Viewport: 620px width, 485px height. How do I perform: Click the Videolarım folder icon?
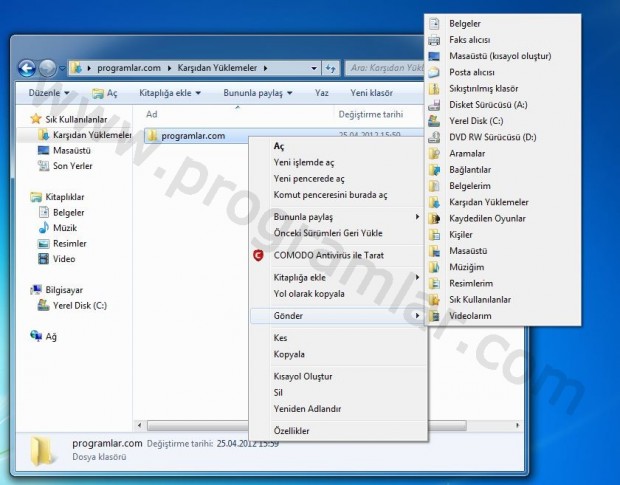pyautogui.click(x=434, y=315)
